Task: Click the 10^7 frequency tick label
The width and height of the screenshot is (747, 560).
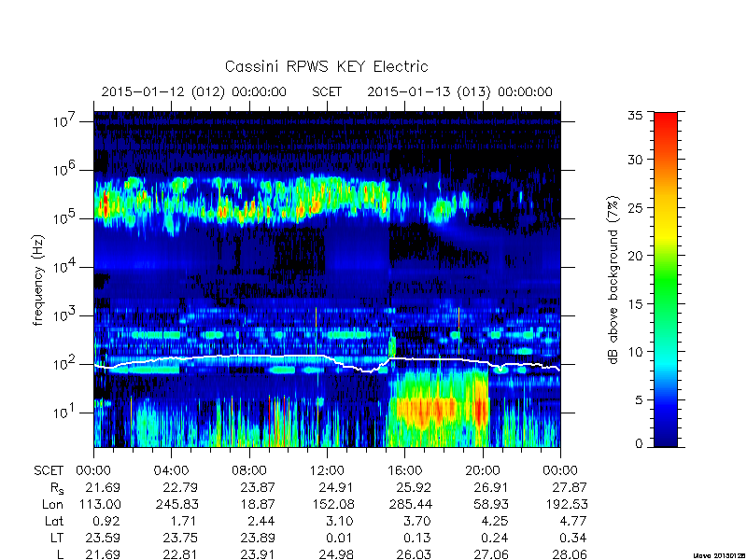Action: tap(65, 121)
